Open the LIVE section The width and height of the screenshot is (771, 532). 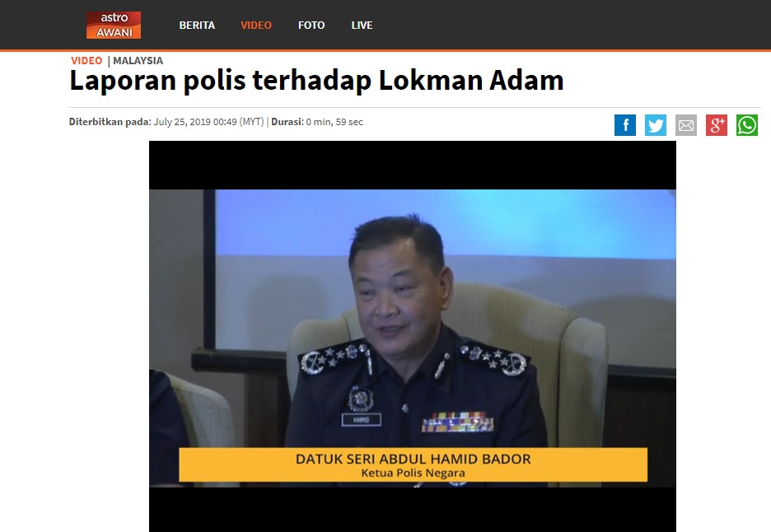362,25
